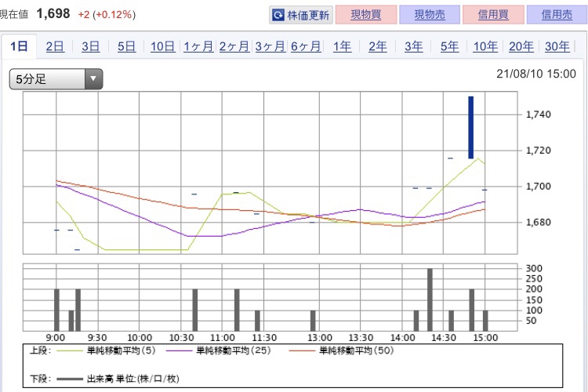
Task: Open the 10年 chart range
Action: coord(485,46)
